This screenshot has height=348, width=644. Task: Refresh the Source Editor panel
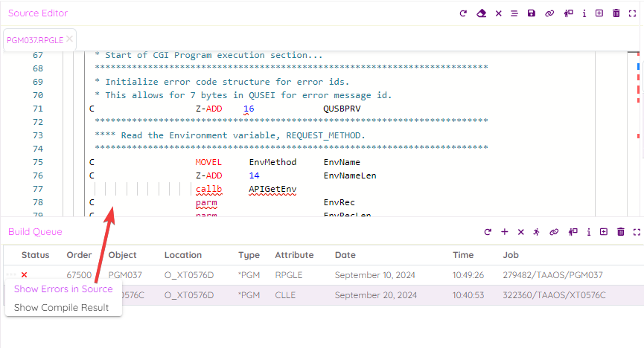[x=463, y=13]
